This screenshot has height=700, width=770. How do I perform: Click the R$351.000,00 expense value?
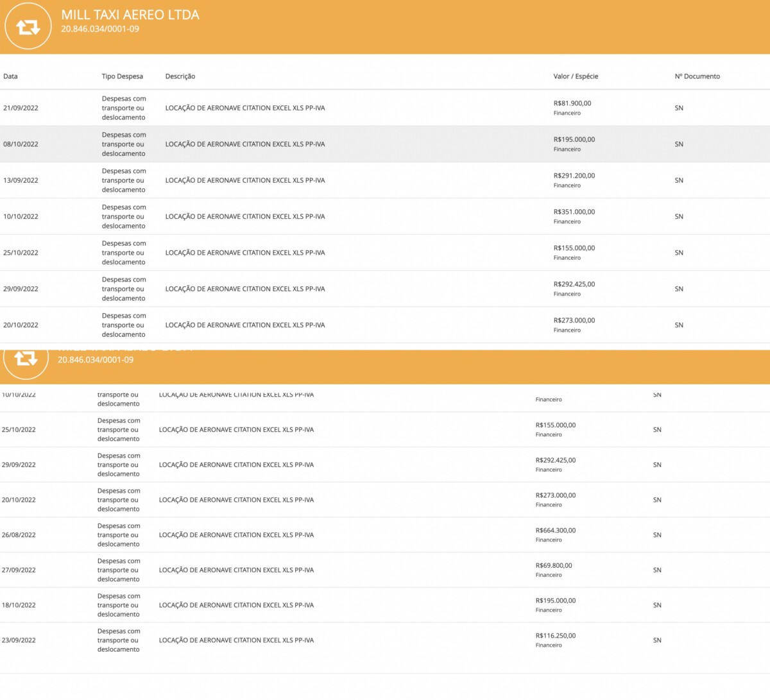click(x=574, y=212)
